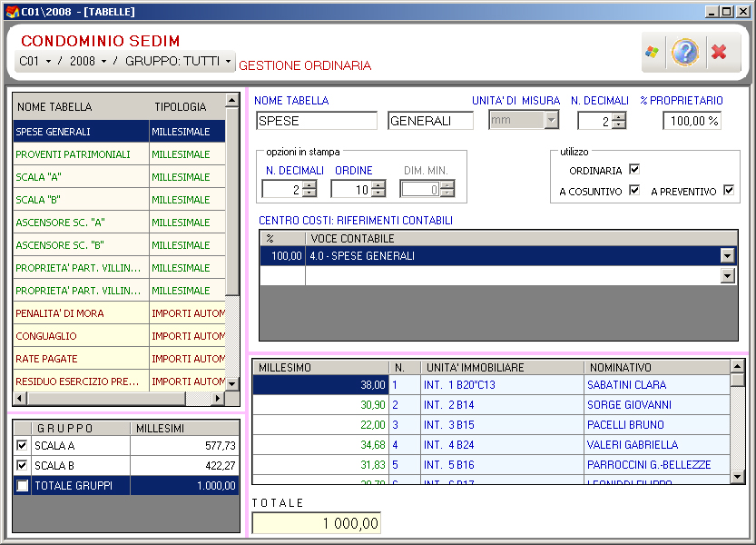The image size is (756, 545).
Task: Select the SPESE GENERALI table row
Action: tap(120, 132)
